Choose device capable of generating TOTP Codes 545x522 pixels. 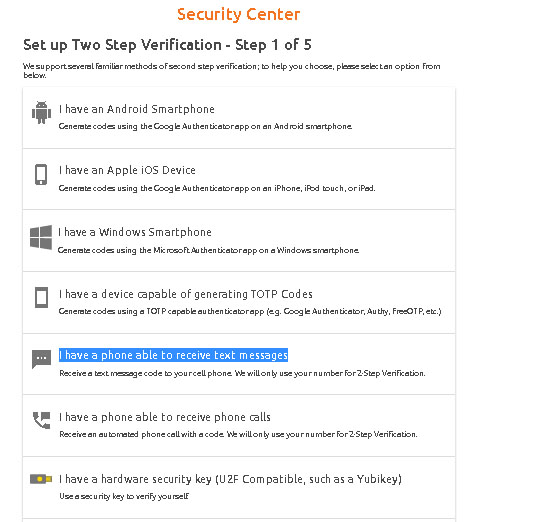(x=239, y=303)
